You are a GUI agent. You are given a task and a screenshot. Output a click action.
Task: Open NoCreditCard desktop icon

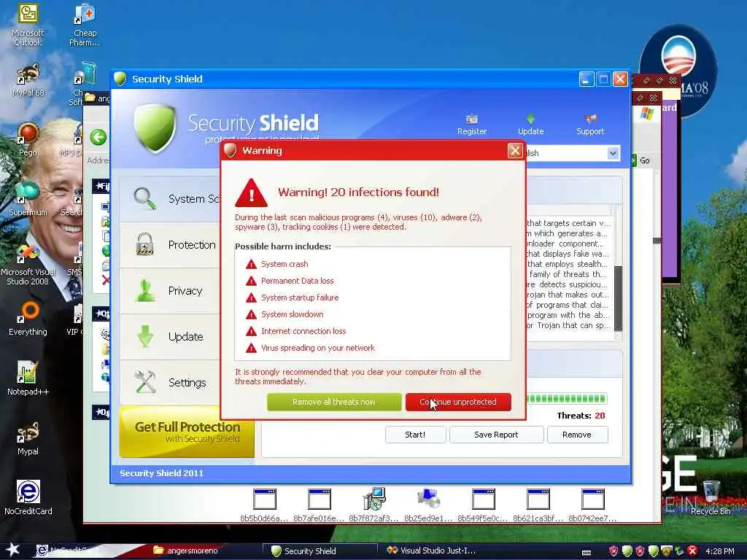[x=28, y=497]
